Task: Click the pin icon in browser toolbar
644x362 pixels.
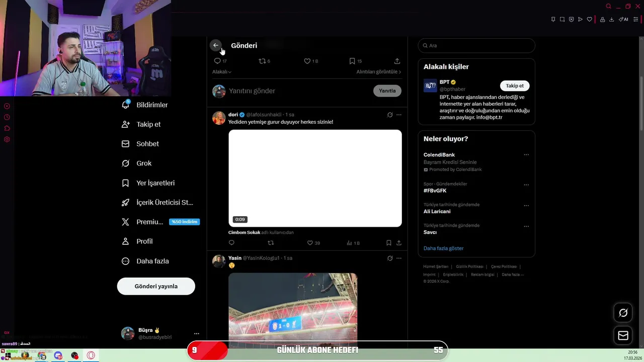Action: tap(553, 19)
